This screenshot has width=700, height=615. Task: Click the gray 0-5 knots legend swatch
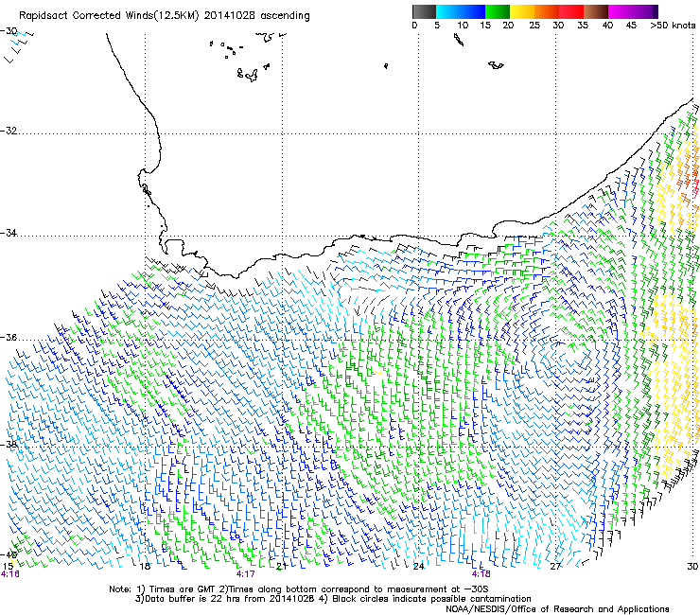click(x=424, y=11)
